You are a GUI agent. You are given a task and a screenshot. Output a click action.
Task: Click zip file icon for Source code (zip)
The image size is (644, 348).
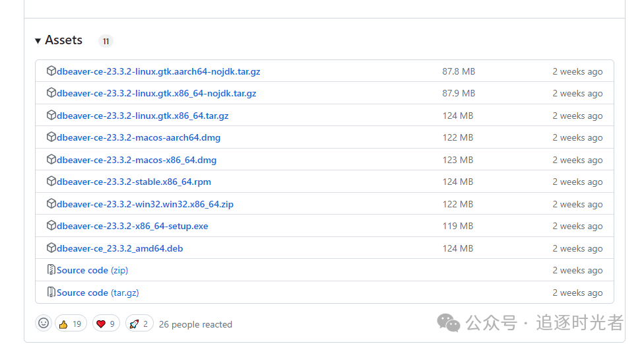click(51, 269)
